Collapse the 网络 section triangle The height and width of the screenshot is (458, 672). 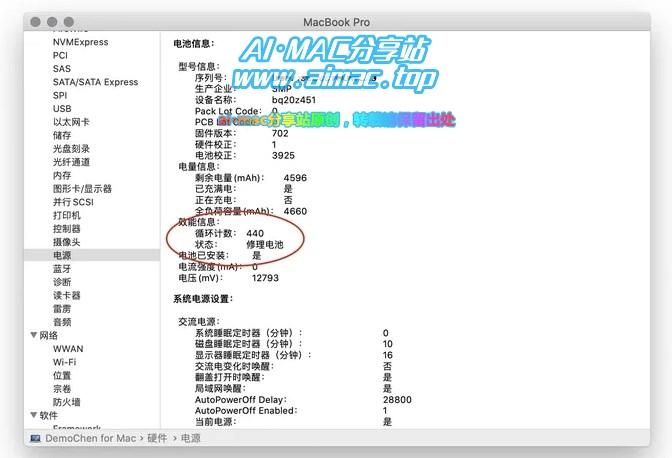click(33, 335)
